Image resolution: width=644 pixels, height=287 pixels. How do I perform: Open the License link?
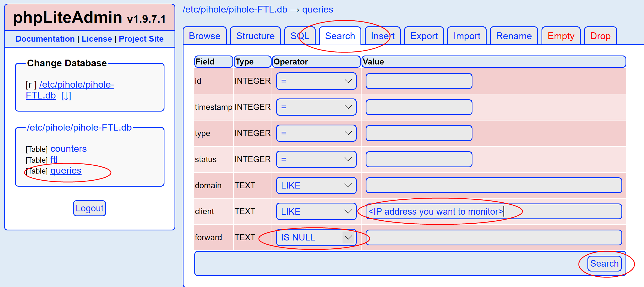click(97, 39)
